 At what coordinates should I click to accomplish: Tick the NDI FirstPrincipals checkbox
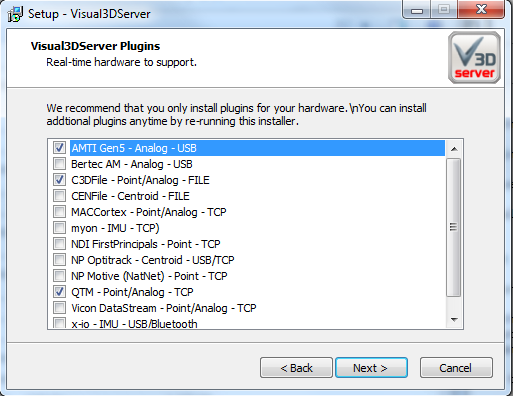pos(59,243)
